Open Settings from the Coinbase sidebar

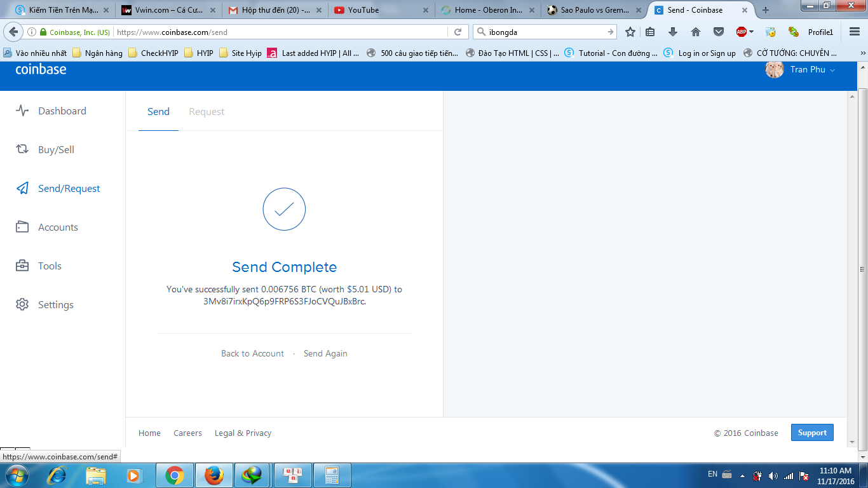(44, 305)
